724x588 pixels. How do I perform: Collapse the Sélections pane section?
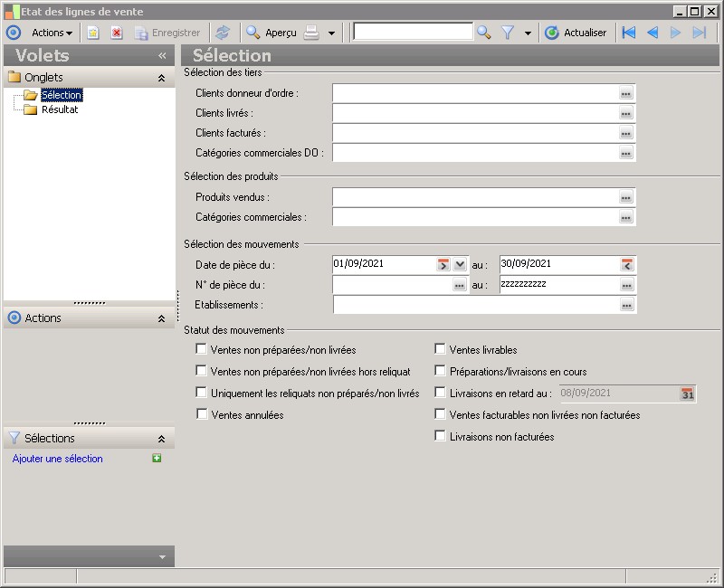(161, 439)
